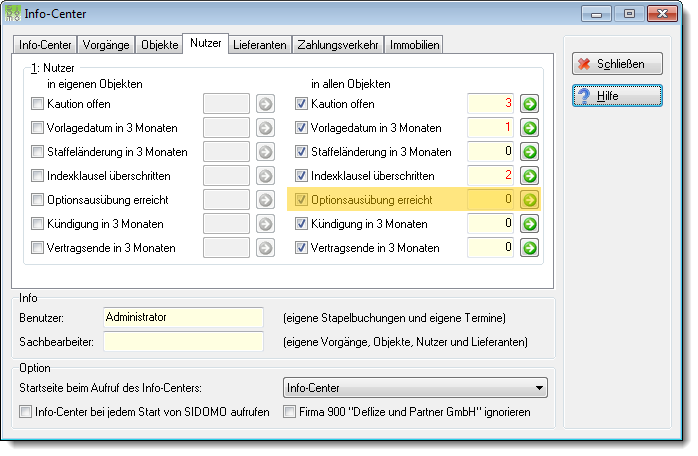Open green arrow for Staffeländerung in allen Objekten
This screenshot has height=456, width=698.
pyautogui.click(x=529, y=152)
